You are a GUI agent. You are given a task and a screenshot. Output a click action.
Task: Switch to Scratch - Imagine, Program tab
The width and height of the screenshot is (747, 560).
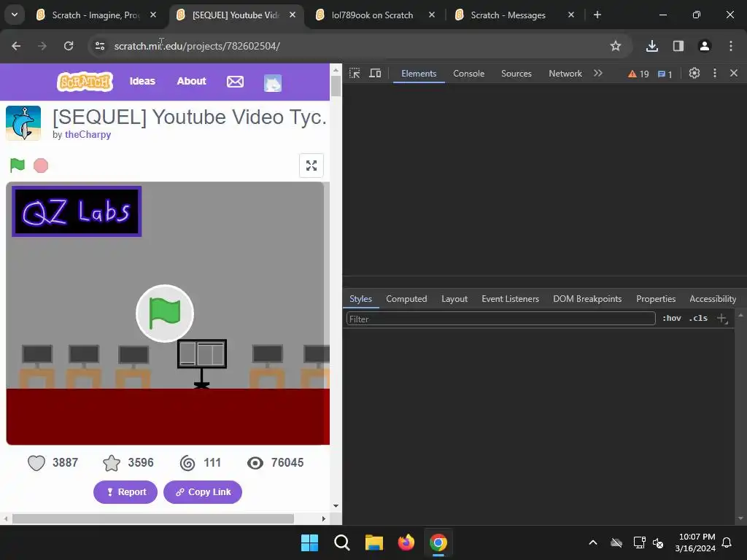pyautogui.click(x=97, y=15)
